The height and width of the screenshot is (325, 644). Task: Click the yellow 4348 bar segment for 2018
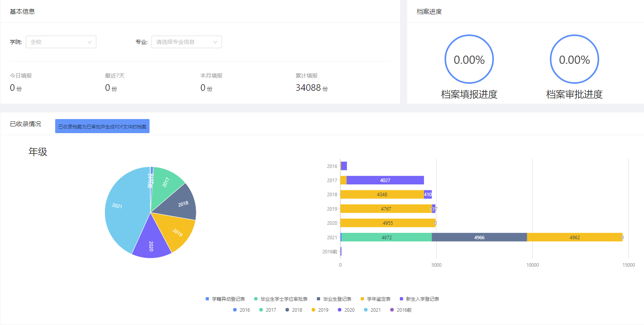point(382,195)
